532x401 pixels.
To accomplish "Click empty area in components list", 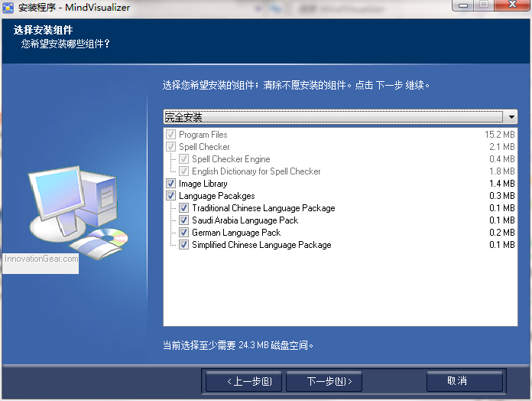I will point(340,291).
